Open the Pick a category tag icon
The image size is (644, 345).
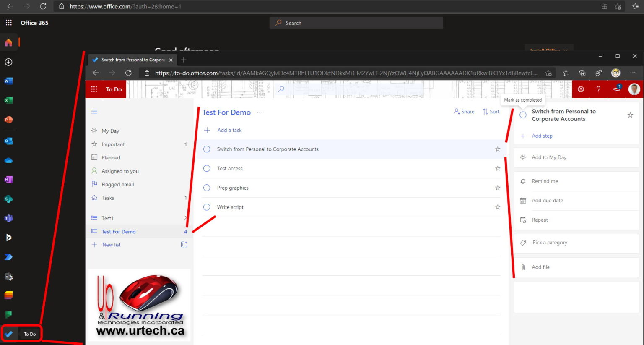click(x=523, y=243)
